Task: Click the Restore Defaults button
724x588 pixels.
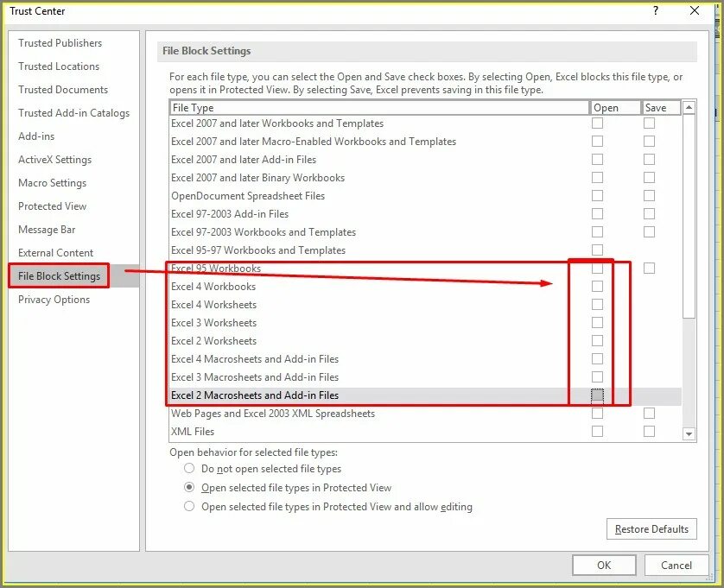Action: (651, 529)
